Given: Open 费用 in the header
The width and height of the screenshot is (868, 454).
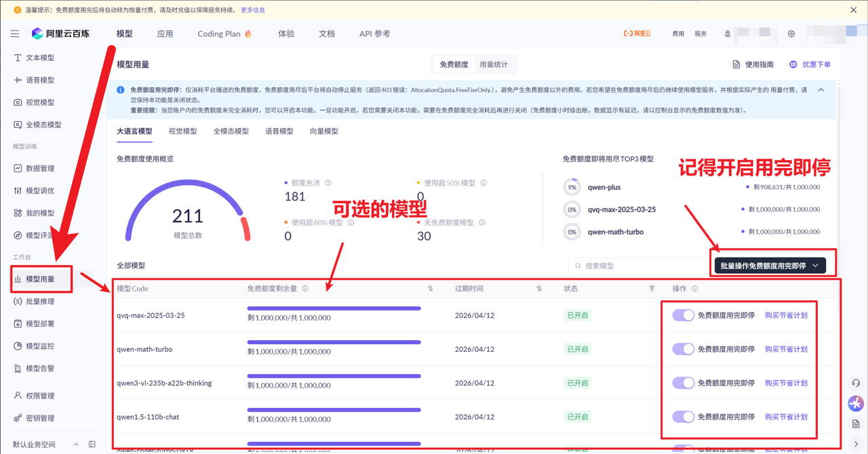Looking at the screenshot, I should 678,34.
